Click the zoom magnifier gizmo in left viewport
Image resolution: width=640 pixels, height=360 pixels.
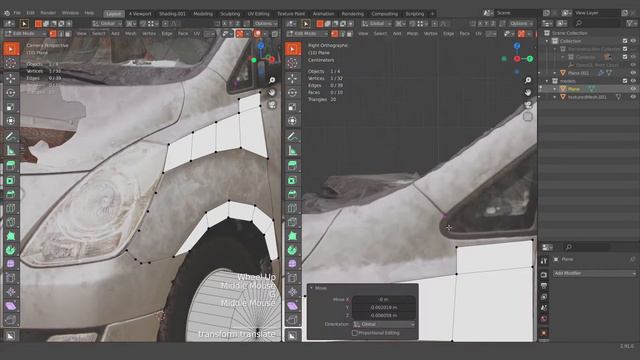tap(272, 80)
